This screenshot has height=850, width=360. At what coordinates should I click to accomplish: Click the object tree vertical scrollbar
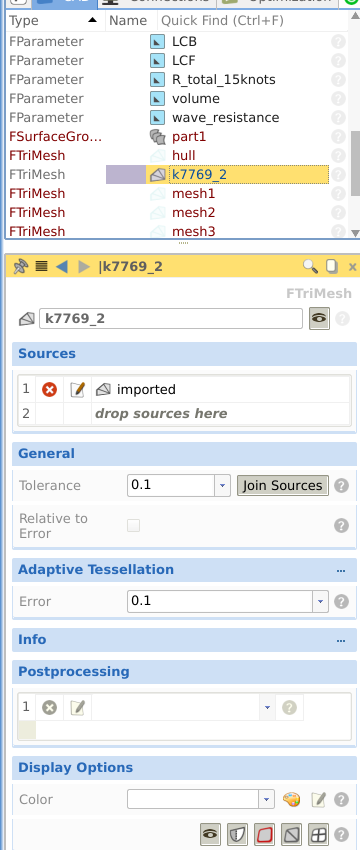pos(355,163)
